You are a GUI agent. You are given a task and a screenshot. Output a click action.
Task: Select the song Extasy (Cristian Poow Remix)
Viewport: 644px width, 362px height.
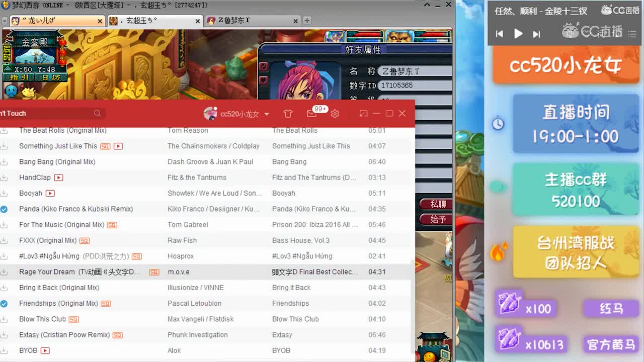pos(205,335)
